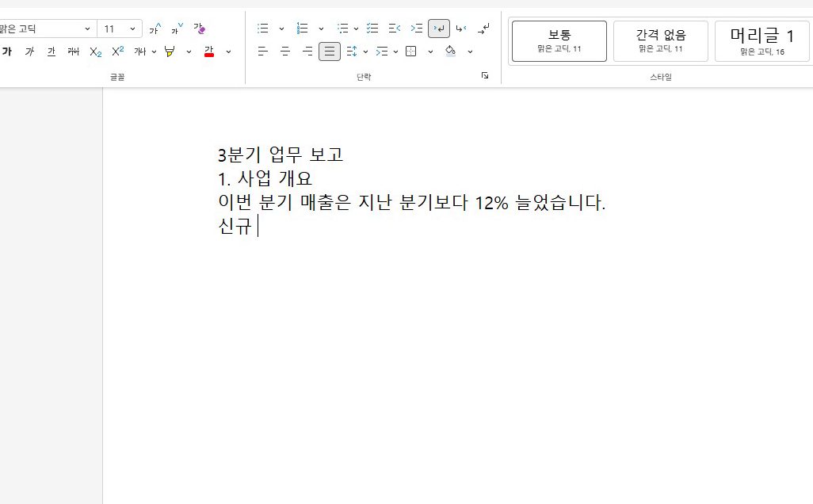
Task: Open the highlight color dropdown arrow
Action: pyautogui.click(x=189, y=52)
